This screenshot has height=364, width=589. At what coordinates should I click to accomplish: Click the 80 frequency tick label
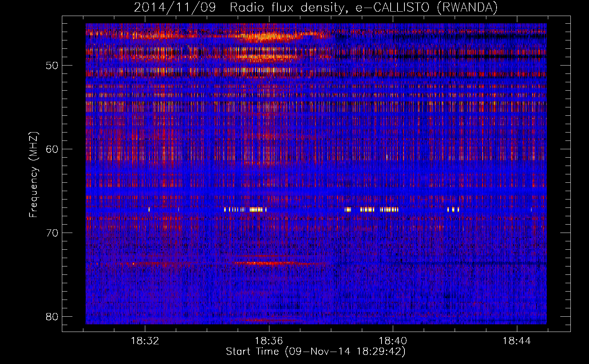point(52,317)
